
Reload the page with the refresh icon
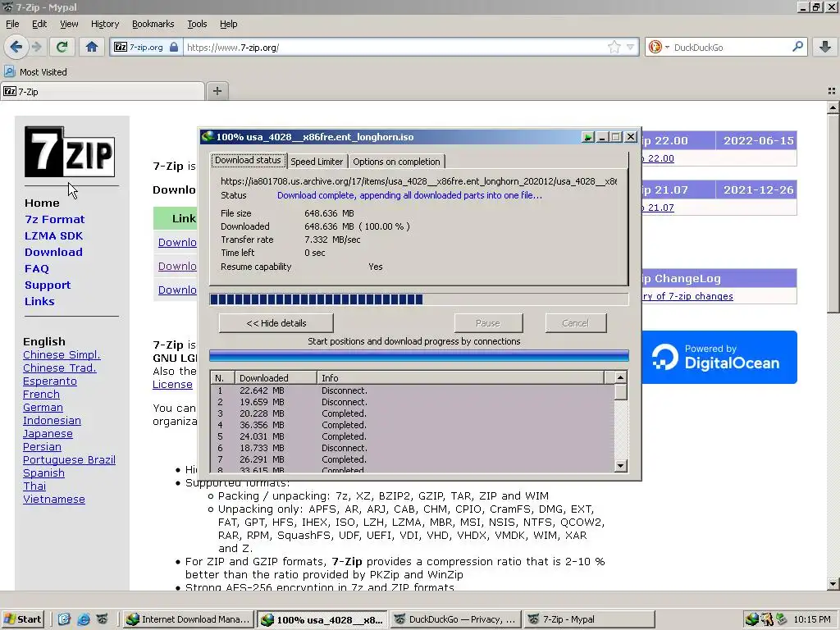coord(62,47)
